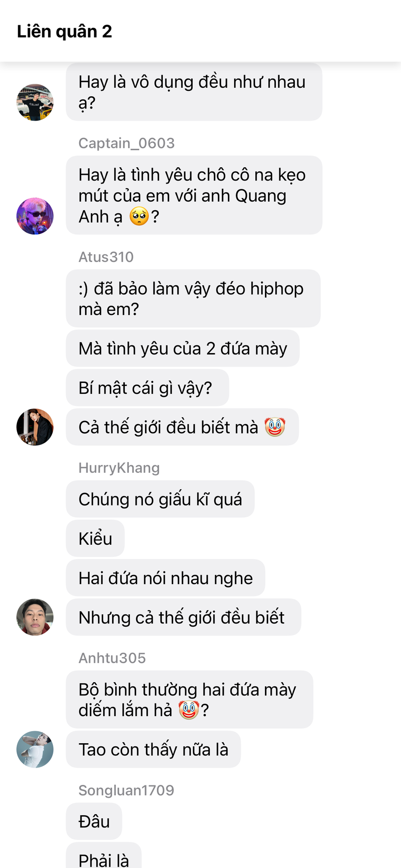Tap clown emoji in 'diếm lắm hả' message
401x868 pixels.
point(189,710)
